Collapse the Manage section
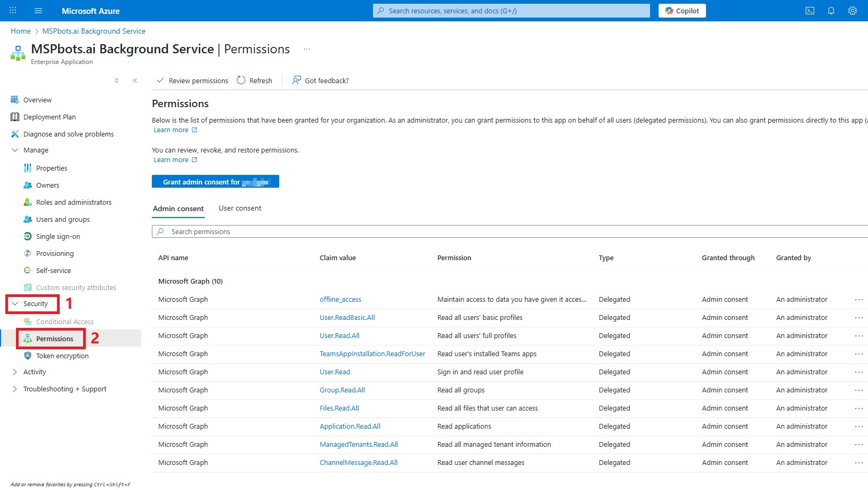868x490 pixels. click(15, 150)
